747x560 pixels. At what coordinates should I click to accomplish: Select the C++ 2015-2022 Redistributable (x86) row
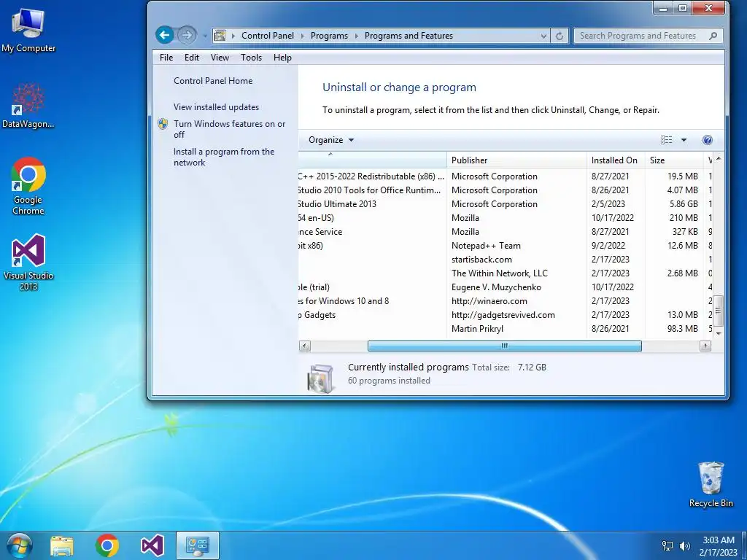point(505,176)
